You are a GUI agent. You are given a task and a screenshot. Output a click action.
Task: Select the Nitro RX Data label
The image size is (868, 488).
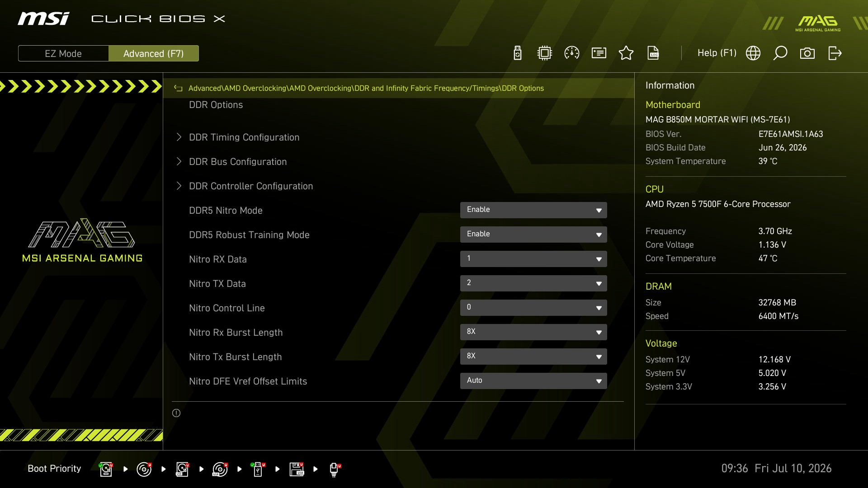[218, 259]
